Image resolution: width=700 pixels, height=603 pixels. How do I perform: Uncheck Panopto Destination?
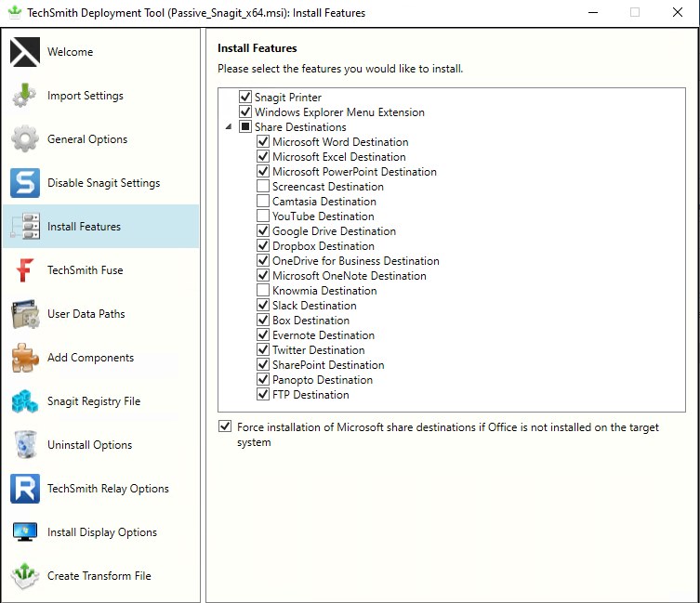pos(263,379)
